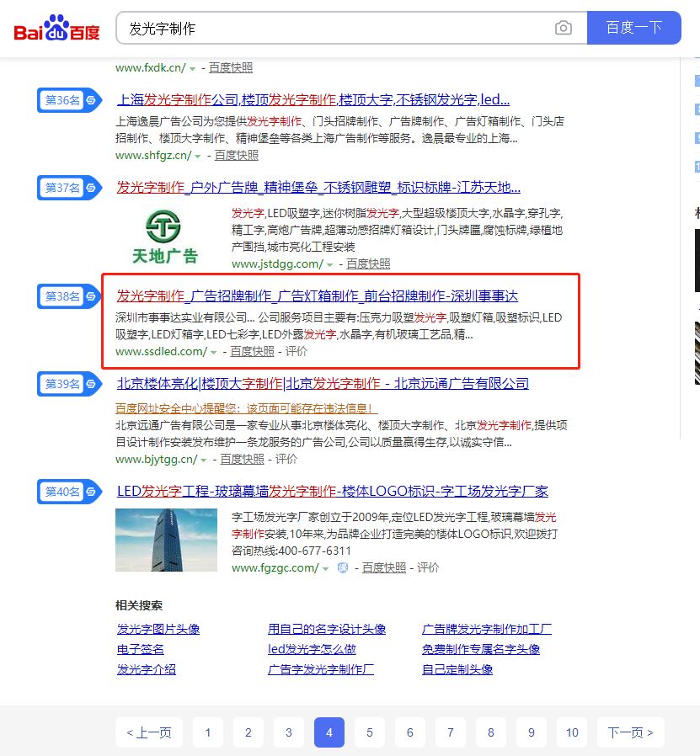Click the www.ssdled.com URL text

tap(161, 352)
